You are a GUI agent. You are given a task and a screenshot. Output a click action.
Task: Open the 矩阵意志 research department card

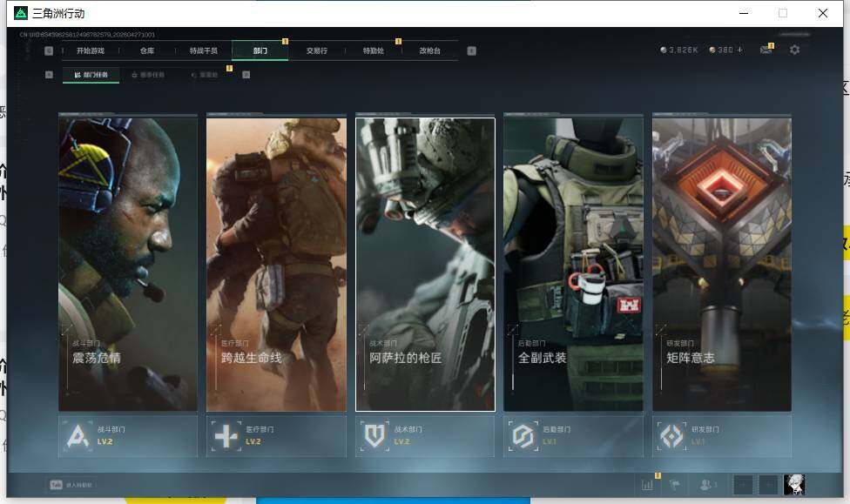[x=722, y=263]
